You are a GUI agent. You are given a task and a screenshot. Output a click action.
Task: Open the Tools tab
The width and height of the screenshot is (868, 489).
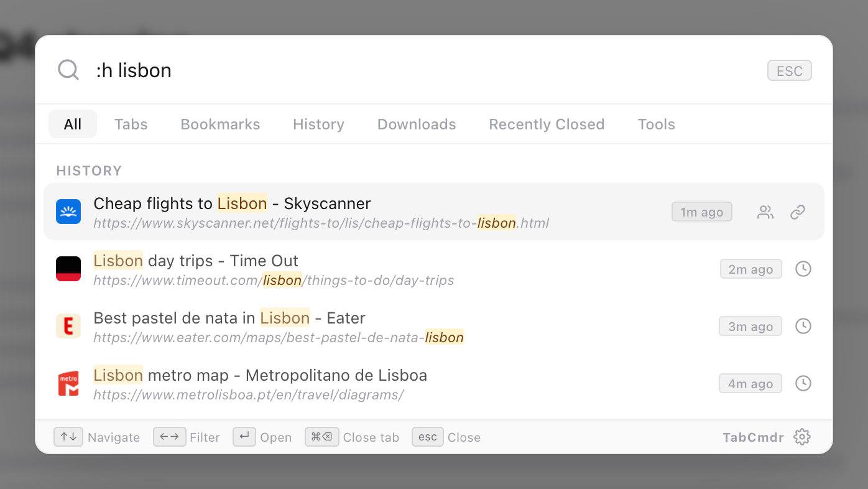pos(656,124)
